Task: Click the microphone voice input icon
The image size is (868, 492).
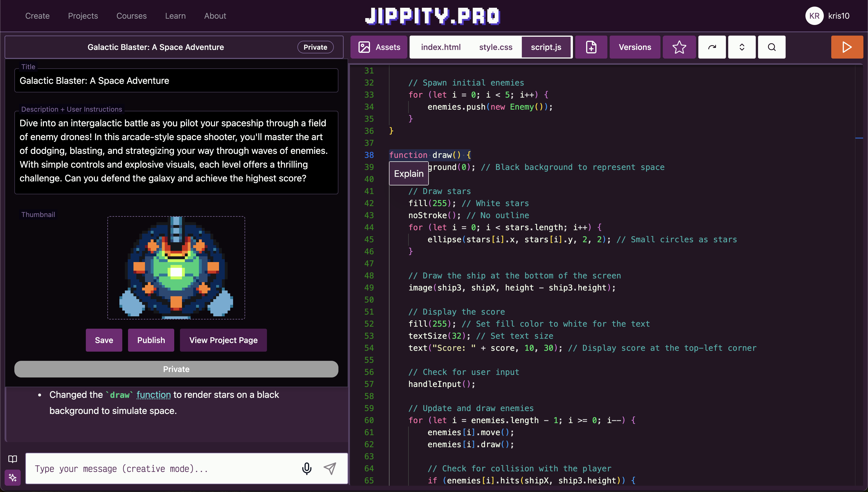Action: [307, 468]
